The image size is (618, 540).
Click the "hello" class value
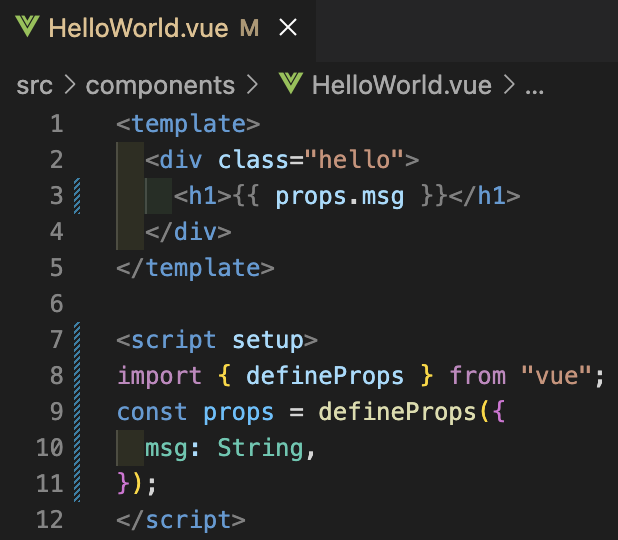pyautogui.click(x=354, y=160)
